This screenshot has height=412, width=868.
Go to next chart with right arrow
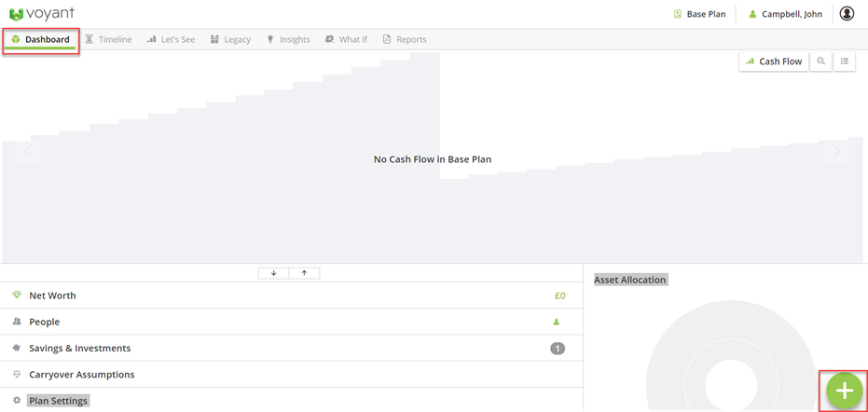837,152
